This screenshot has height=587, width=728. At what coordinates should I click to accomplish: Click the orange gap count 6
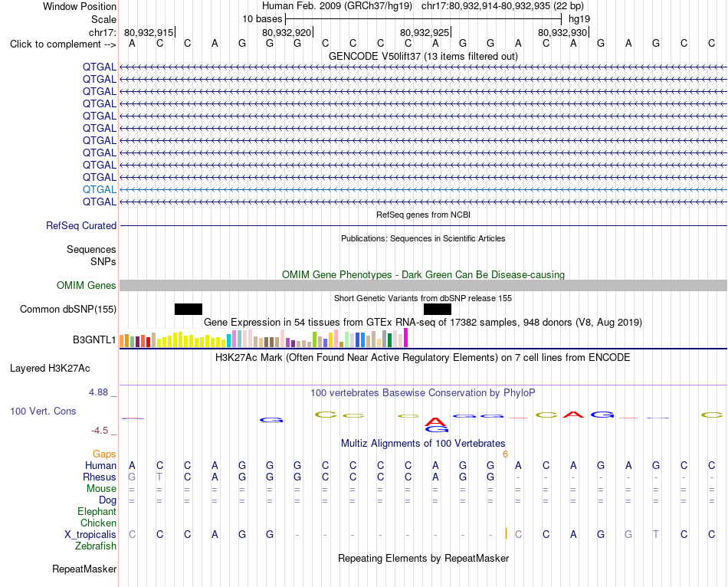tap(505, 454)
